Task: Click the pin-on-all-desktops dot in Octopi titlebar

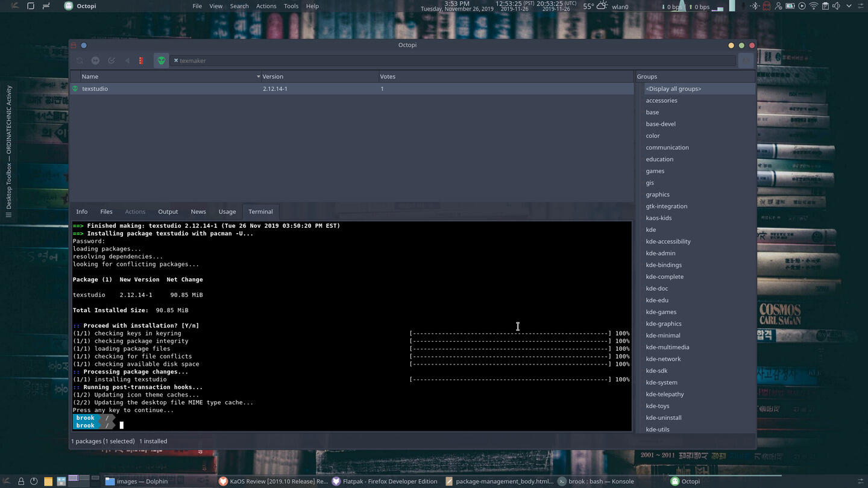Action: [84, 45]
